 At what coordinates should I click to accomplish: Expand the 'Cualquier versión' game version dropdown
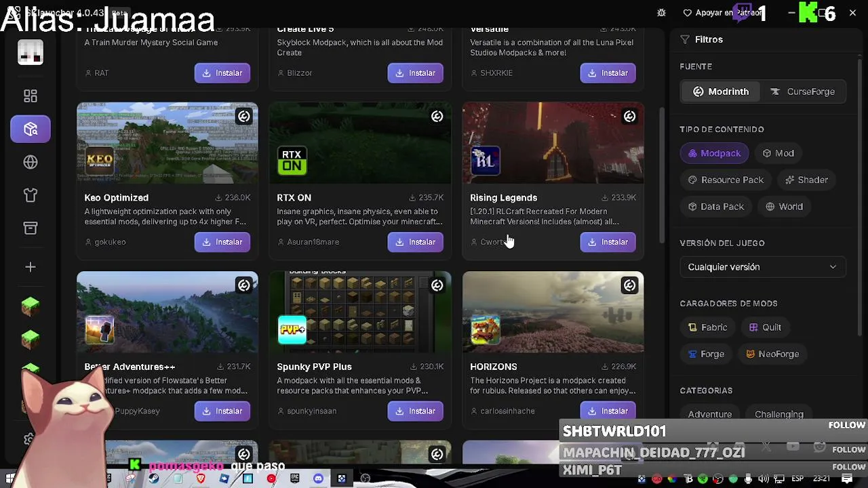pos(763,267)
